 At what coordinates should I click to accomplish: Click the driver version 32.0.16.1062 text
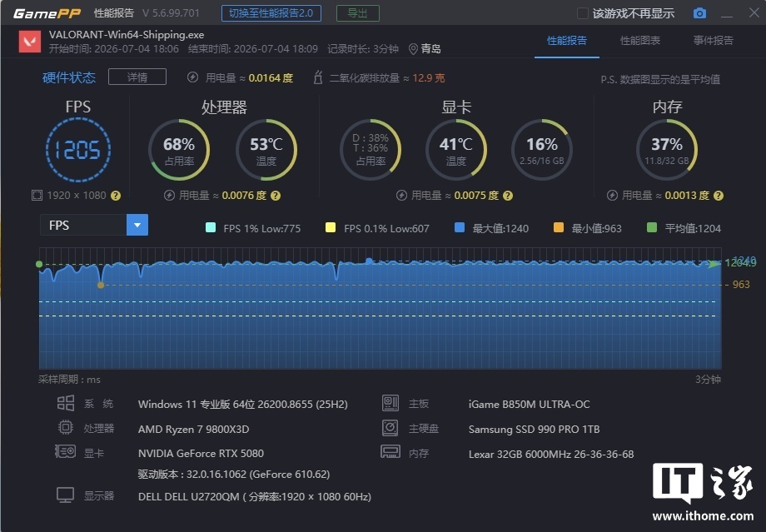(x=233, y=474)
